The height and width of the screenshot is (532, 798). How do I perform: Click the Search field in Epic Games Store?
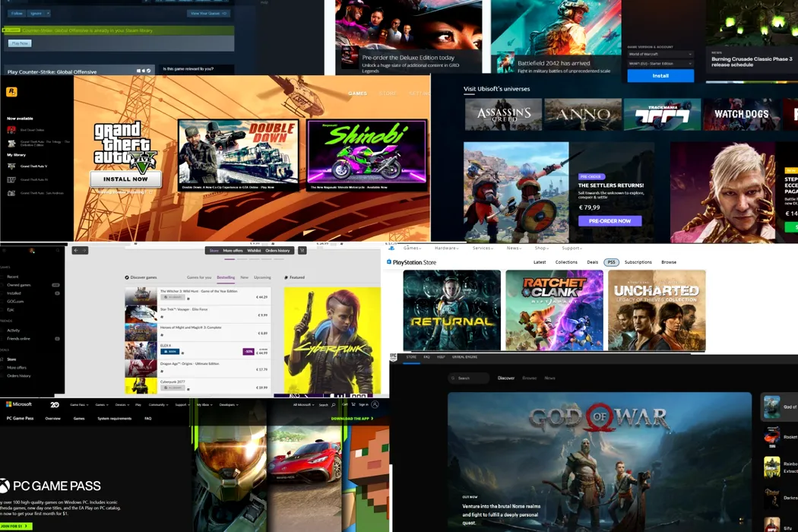click(469, 378)
